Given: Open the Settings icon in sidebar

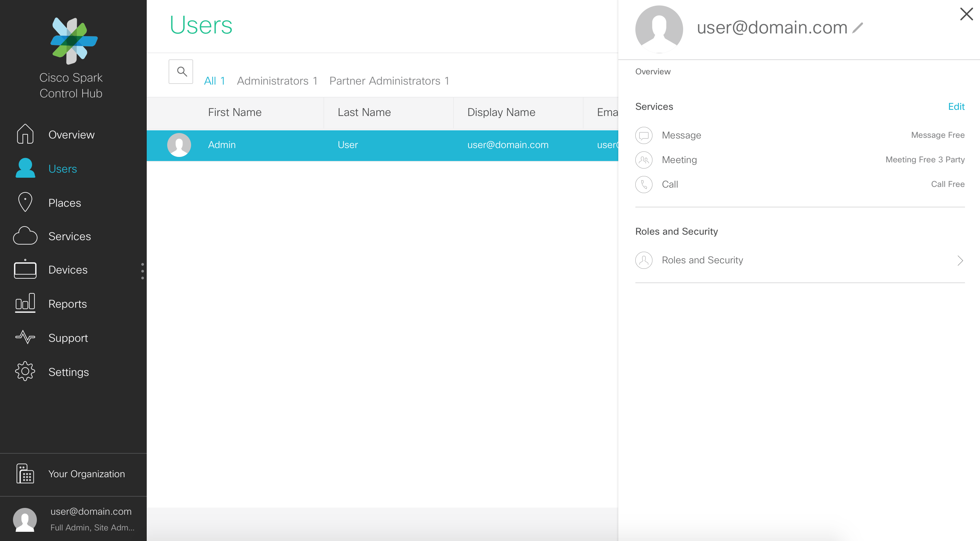Looking at the screenshot, I should (25, 372).
